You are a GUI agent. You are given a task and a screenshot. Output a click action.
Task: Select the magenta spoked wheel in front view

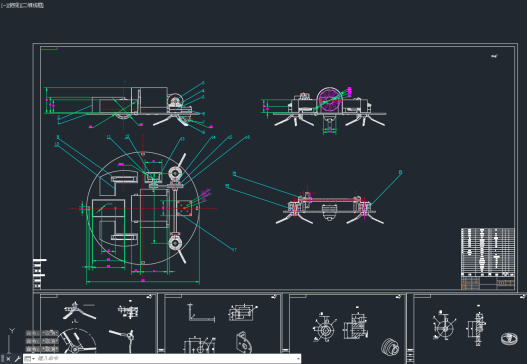click(x=329, y=100)
